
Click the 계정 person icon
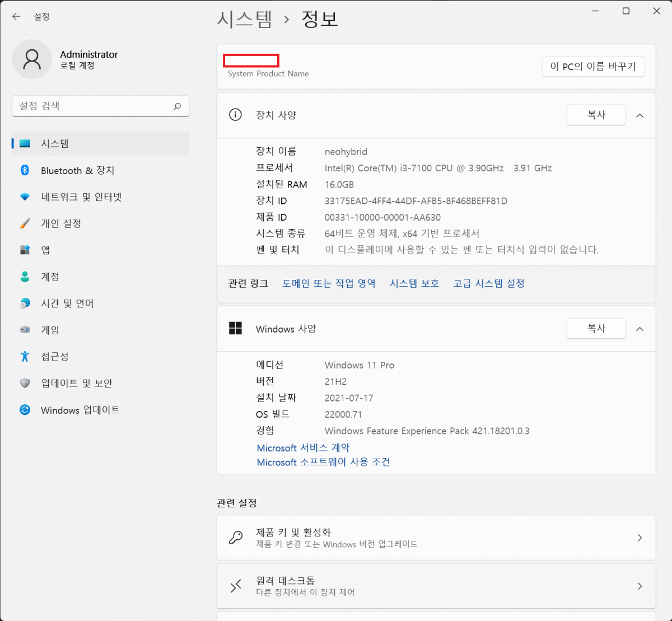click(x=25, y=277)
